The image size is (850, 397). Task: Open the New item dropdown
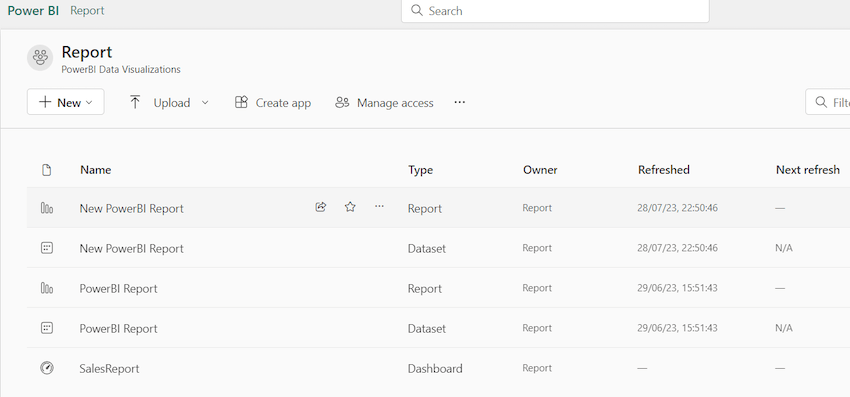coord(66,102)
